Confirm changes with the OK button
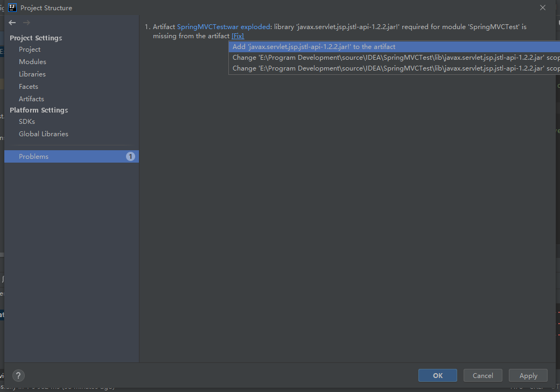The height and width of the screenshot is (392, 560). tap(437, 375)
